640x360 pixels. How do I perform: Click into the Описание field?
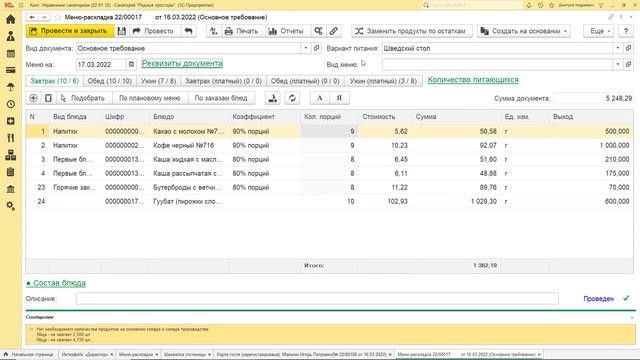(x=317, y=298)
